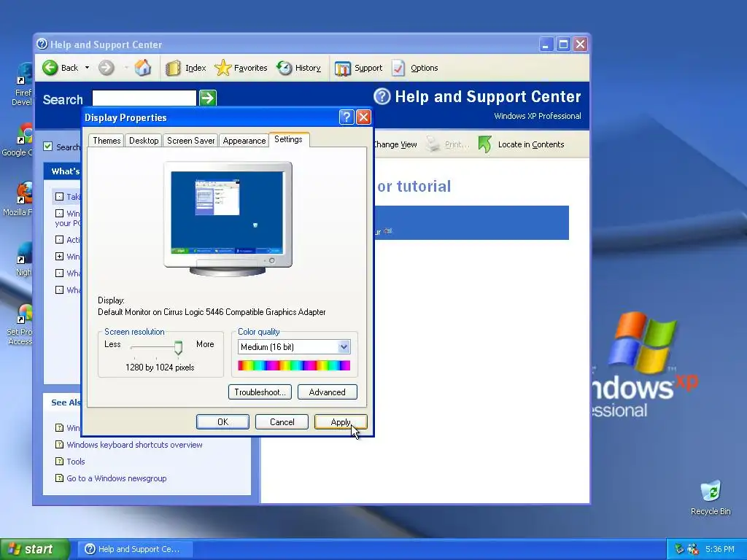
Task: Go to Home via house icon
Action: 142,68
